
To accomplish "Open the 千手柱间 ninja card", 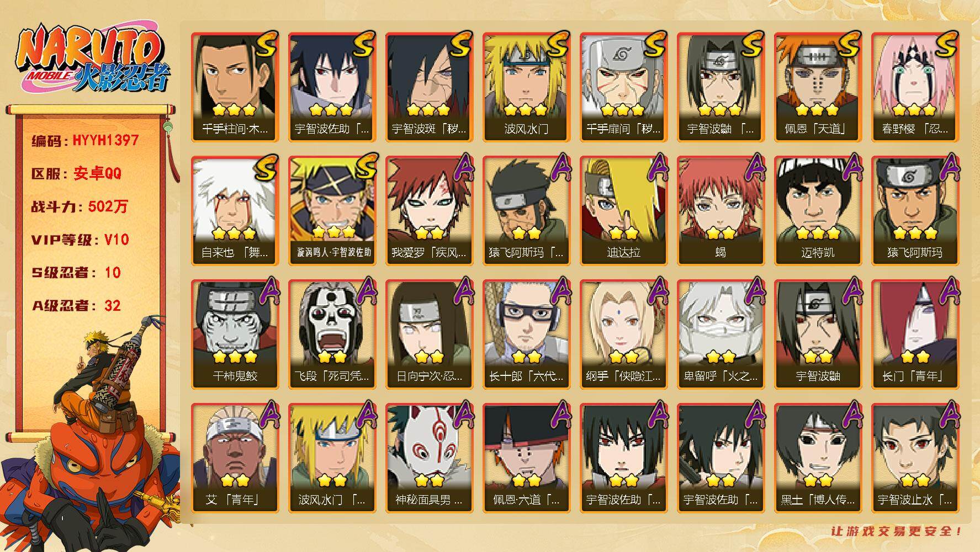I will pos(235,87).
